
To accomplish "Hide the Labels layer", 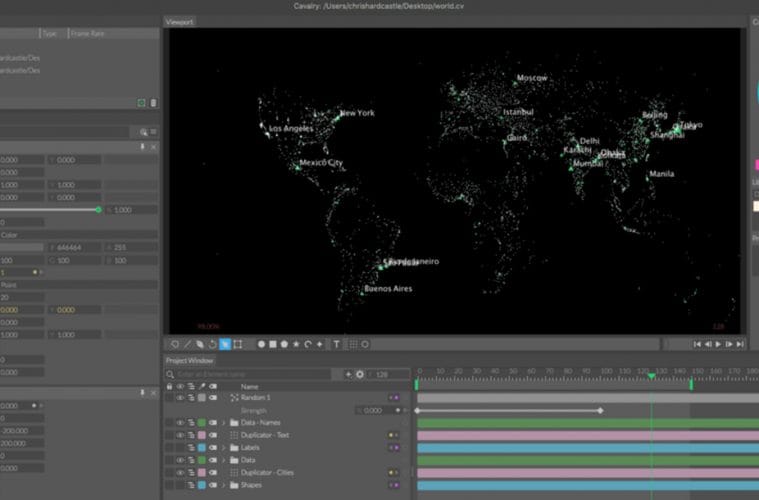I will [x=181, y=447].
